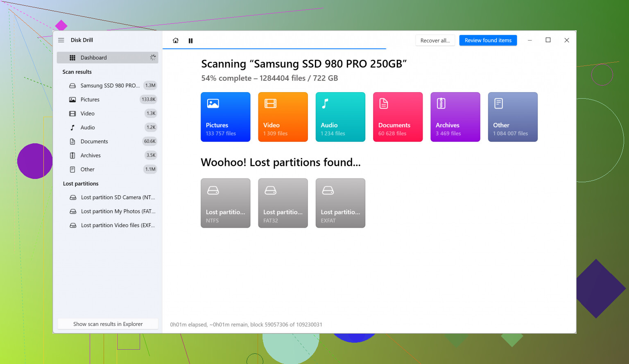Image resolution: width=629 pixels, height=364 pixels.
Task: Select Documents in the sidebar
Action: point(107,141)
